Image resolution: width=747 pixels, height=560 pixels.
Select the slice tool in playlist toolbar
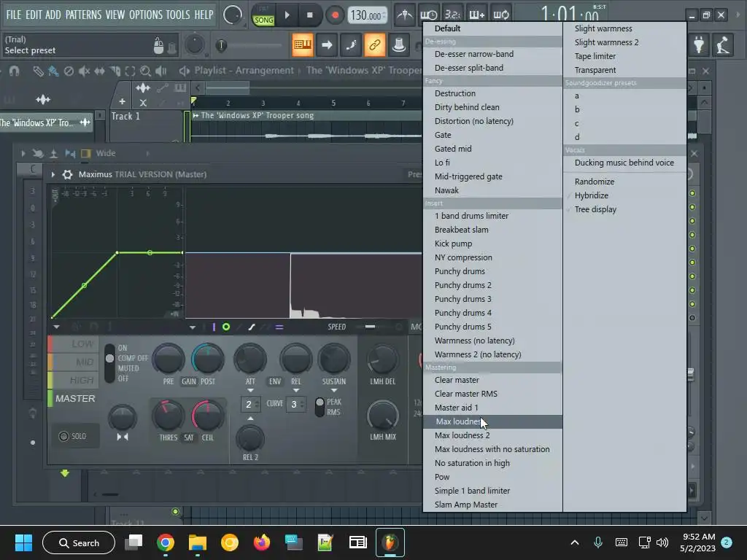tap(115, 71)
